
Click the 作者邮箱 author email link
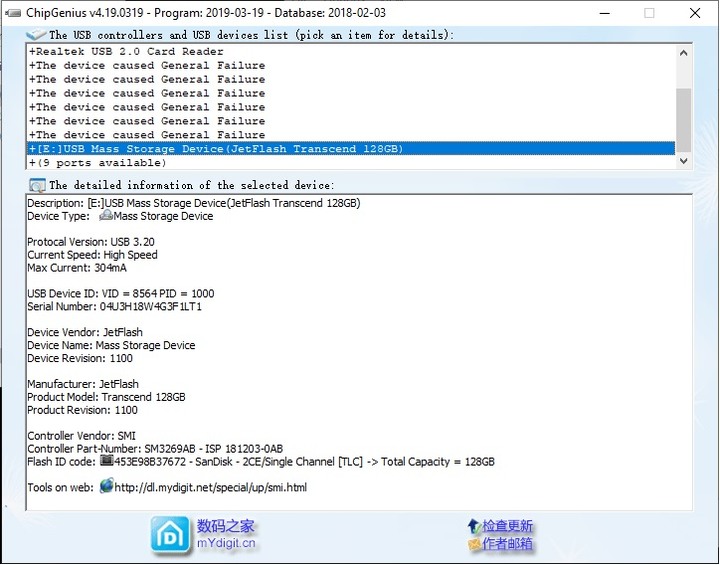507,544
